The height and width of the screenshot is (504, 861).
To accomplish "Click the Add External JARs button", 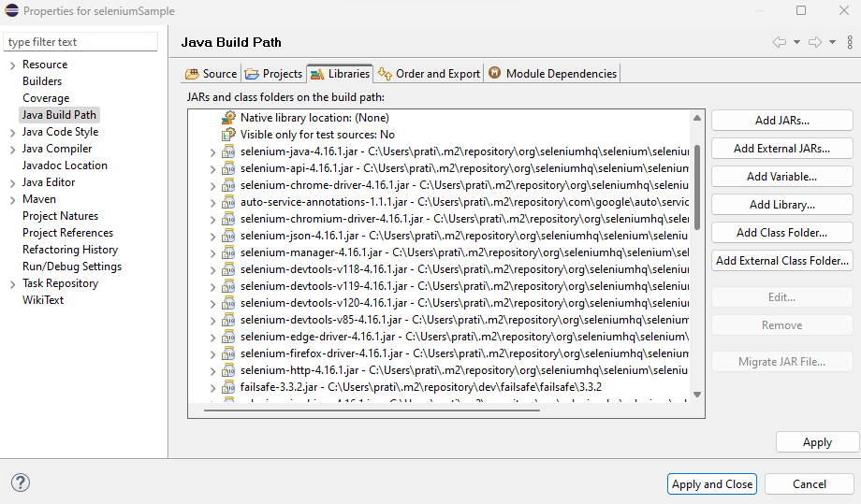I will pyautogui.click(x=781, y=149).
